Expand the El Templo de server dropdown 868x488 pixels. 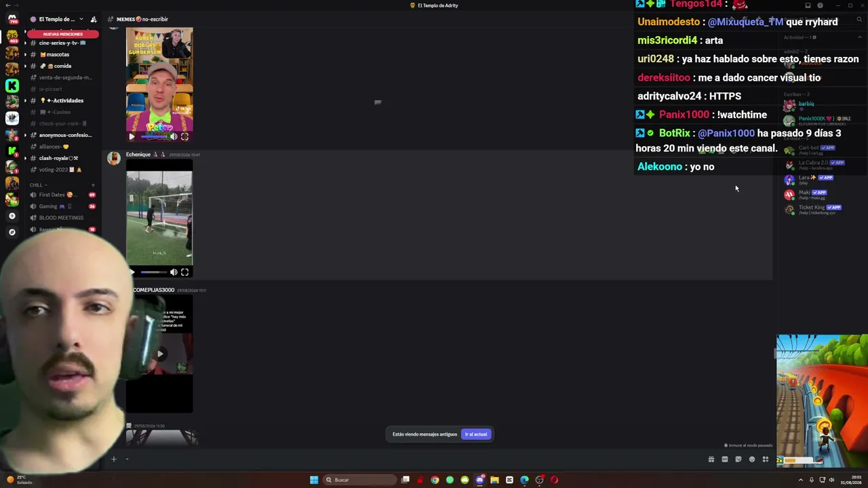click(81, 19)
